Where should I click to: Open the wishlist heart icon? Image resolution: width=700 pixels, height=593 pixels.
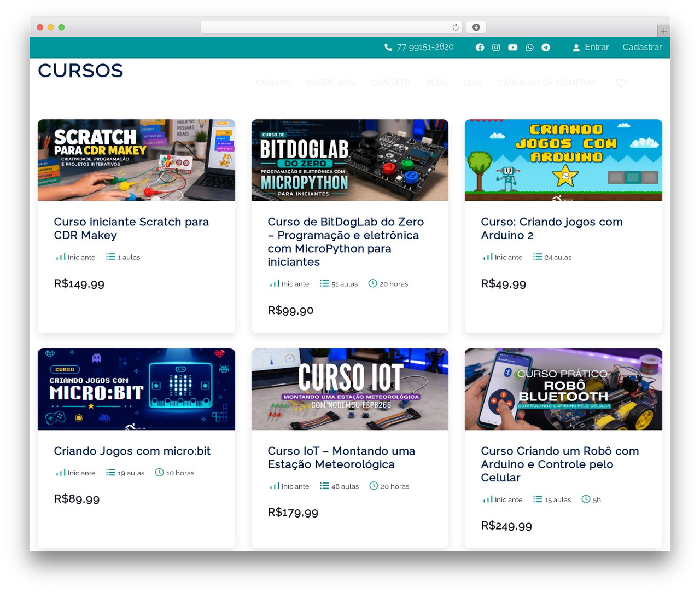621,83
